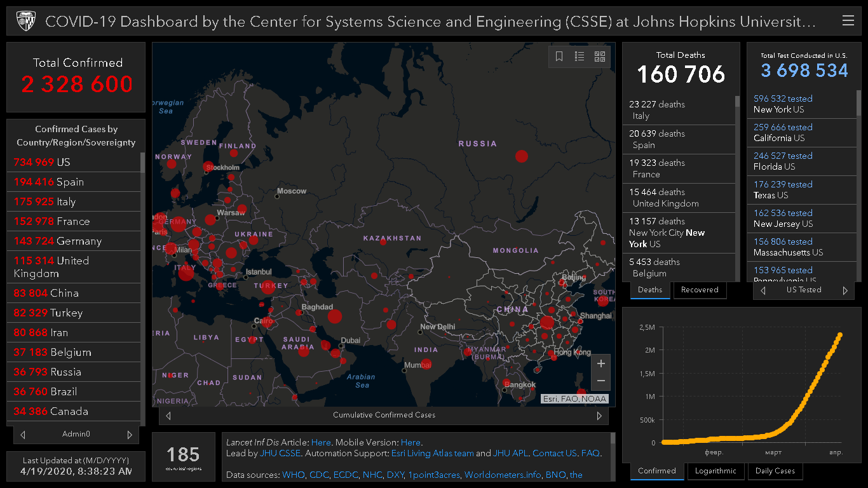Click the Johns Hopkins shield logo
This screenshot has height=488, width=868.
(25, 22)
